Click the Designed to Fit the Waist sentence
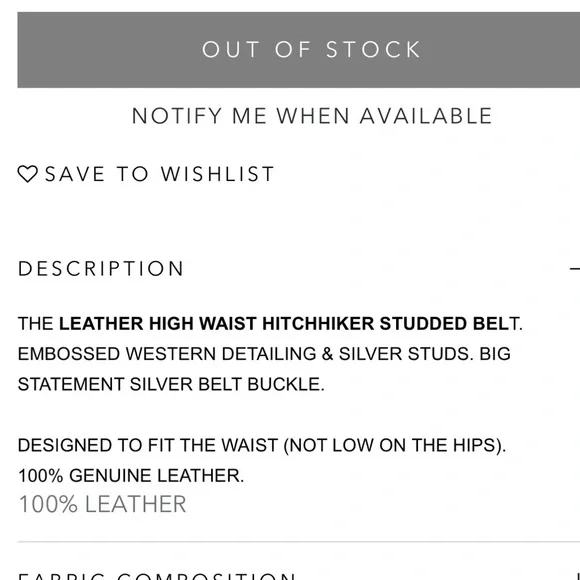580x580 pixels. click(x=262, y=445)
